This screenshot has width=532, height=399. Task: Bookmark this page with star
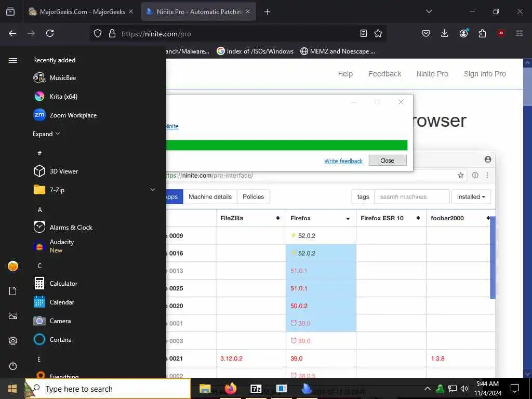[x=378, y=33]
